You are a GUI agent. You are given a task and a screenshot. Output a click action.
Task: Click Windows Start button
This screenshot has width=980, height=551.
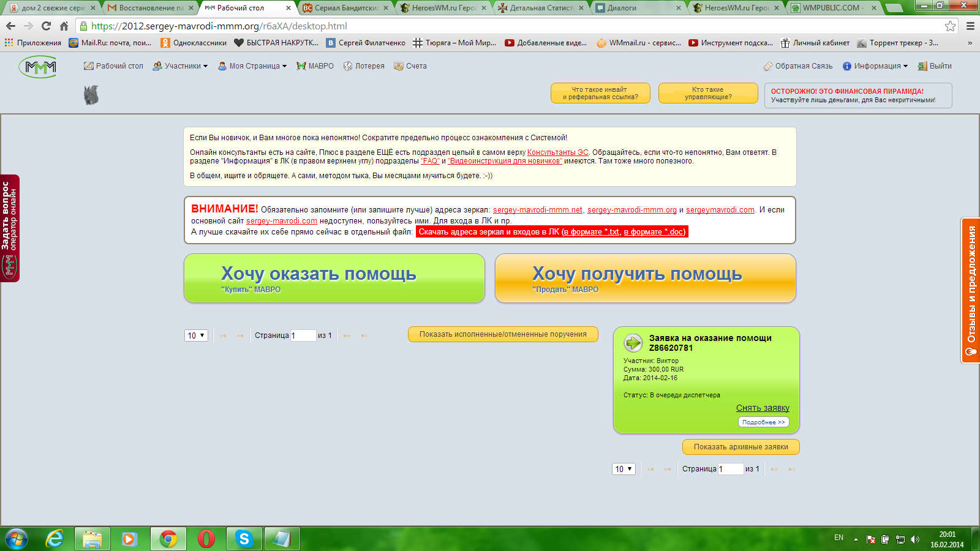16,539
